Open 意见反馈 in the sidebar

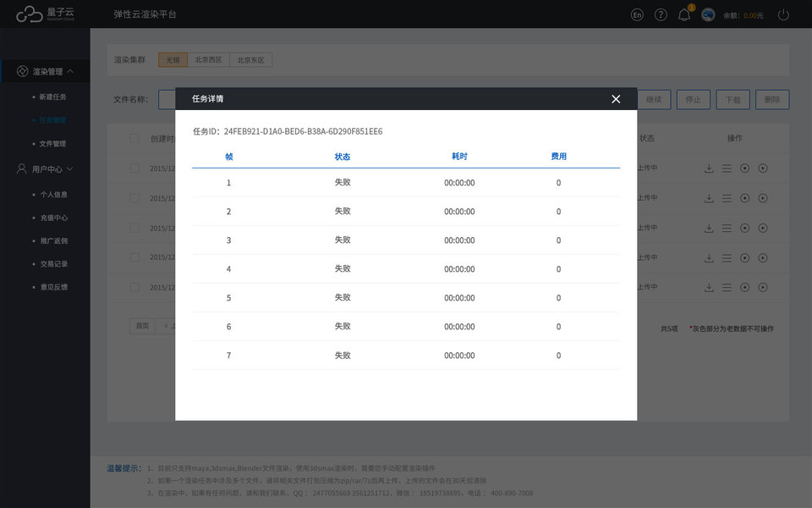click(x=54, y=287)
